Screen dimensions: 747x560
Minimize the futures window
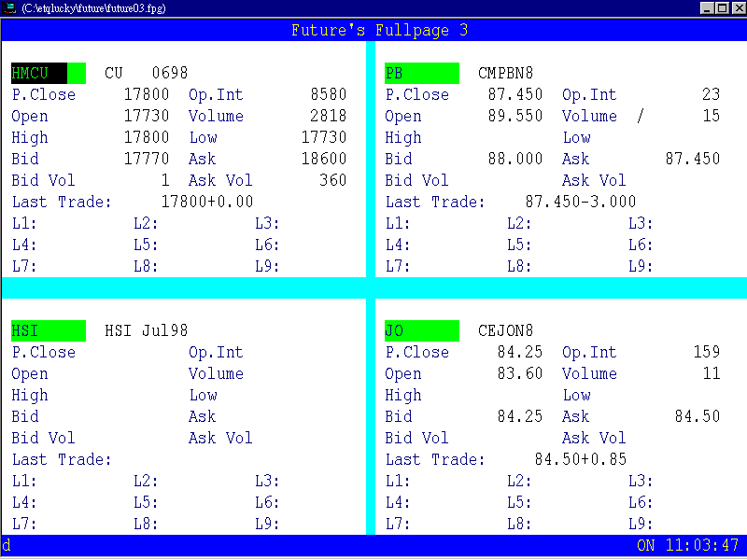coord(706,7)
